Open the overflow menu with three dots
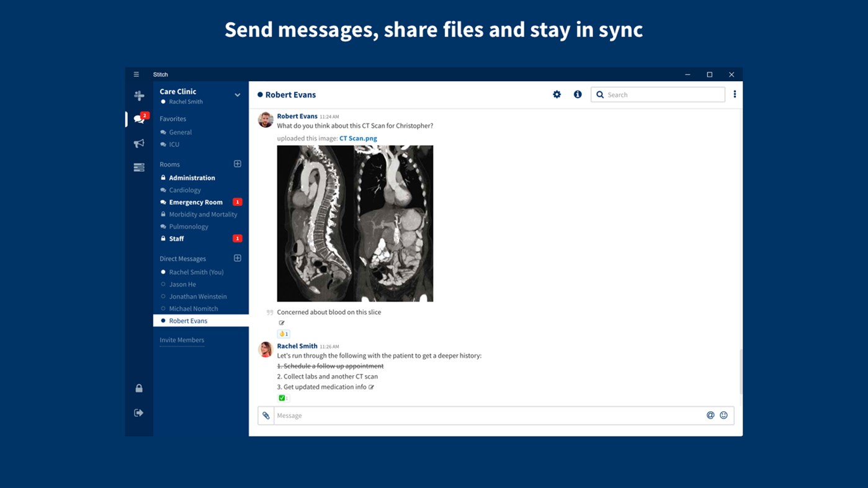Image resolution: width=868 pixels, height=488 pixels. pos(735,94)
